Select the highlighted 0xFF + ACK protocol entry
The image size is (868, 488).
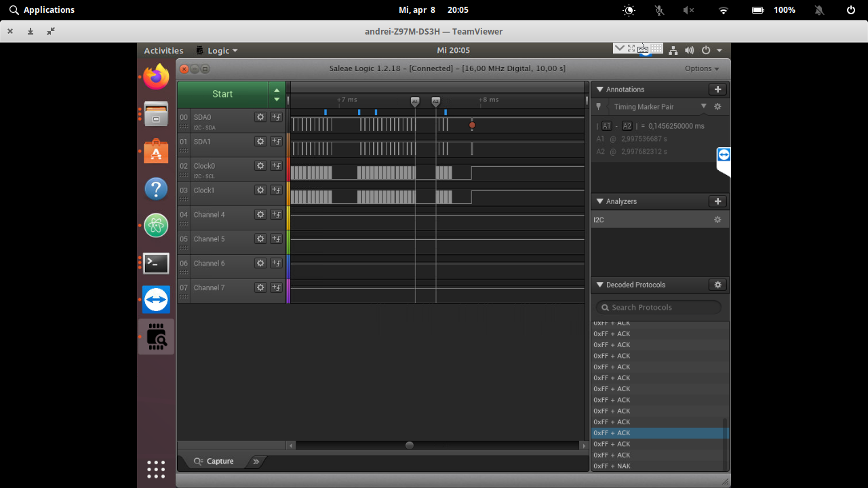pos(654,432)
